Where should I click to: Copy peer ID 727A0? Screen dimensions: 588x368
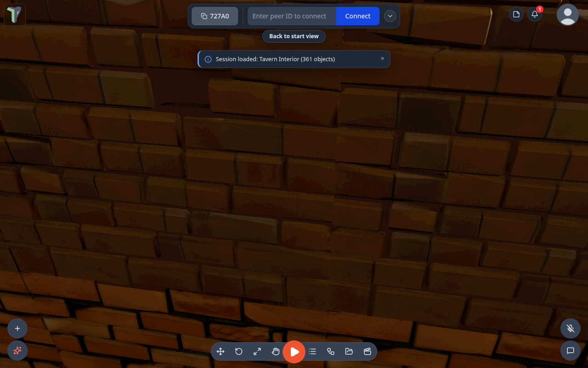pos(215,16)
